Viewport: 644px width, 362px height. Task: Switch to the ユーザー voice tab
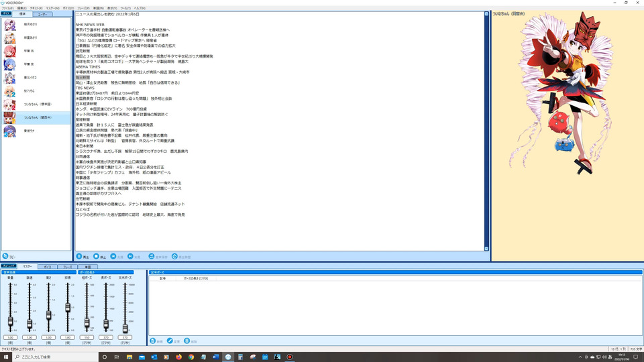(x=43, y=14)
